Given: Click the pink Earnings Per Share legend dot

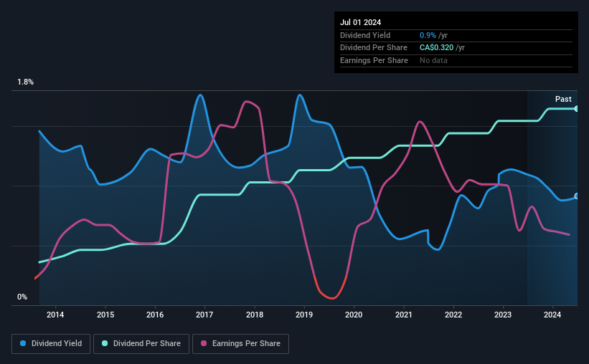Looking at the screenshot, I should (x=204, y=343).
